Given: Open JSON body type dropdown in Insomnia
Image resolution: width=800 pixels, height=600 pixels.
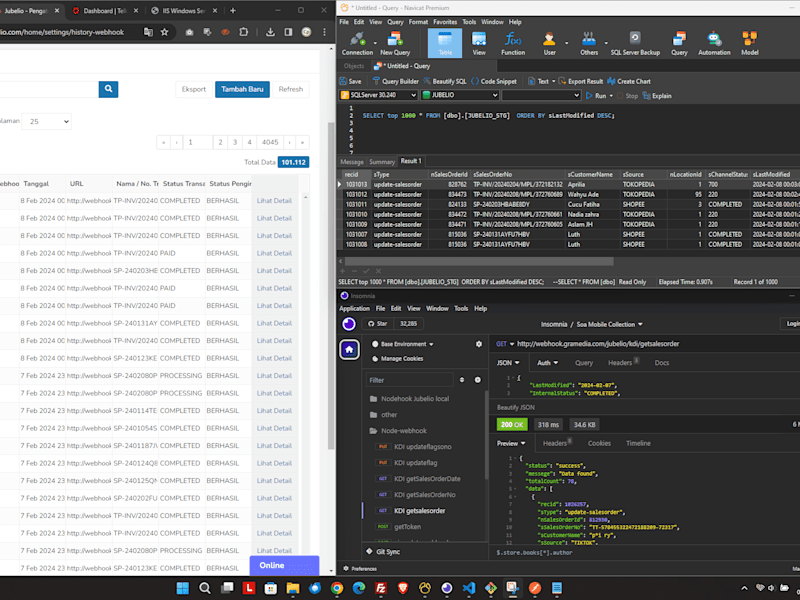Looking at the screenshot, I should tap(508, 363).
